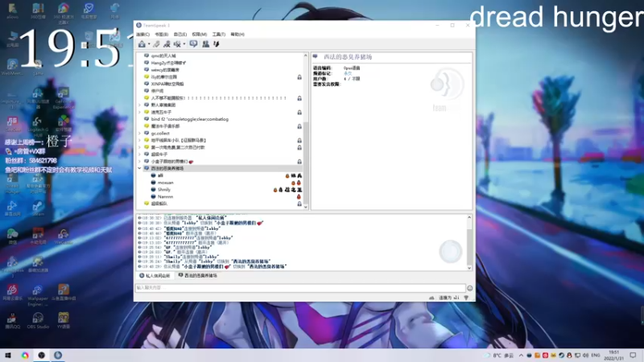Select user moxuan in the channel

click(166, 183)
